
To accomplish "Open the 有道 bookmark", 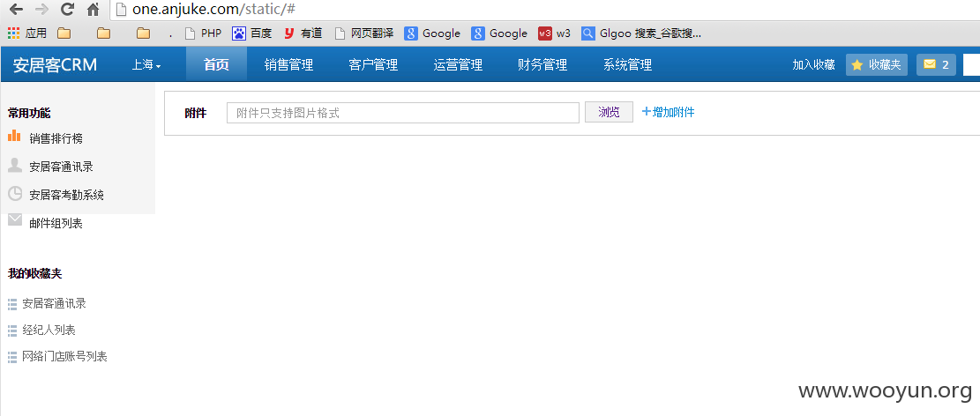I will (x=303, y=33).
